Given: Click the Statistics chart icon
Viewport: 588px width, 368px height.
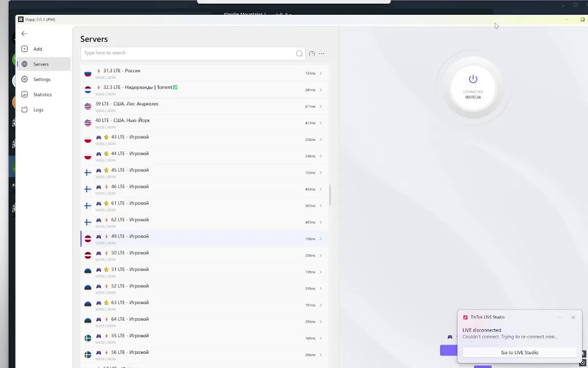Looking at the screenshot, I should click(24, 95).
